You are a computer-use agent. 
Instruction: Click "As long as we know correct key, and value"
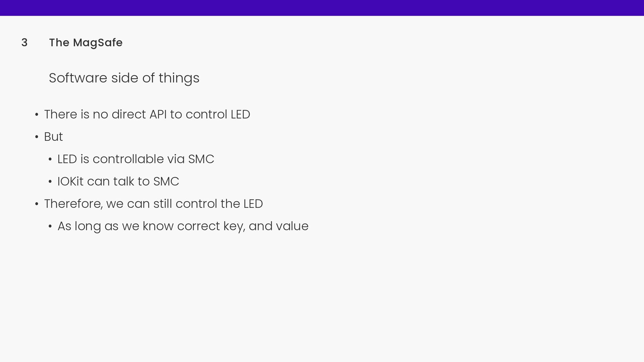(x=183, y=226)
